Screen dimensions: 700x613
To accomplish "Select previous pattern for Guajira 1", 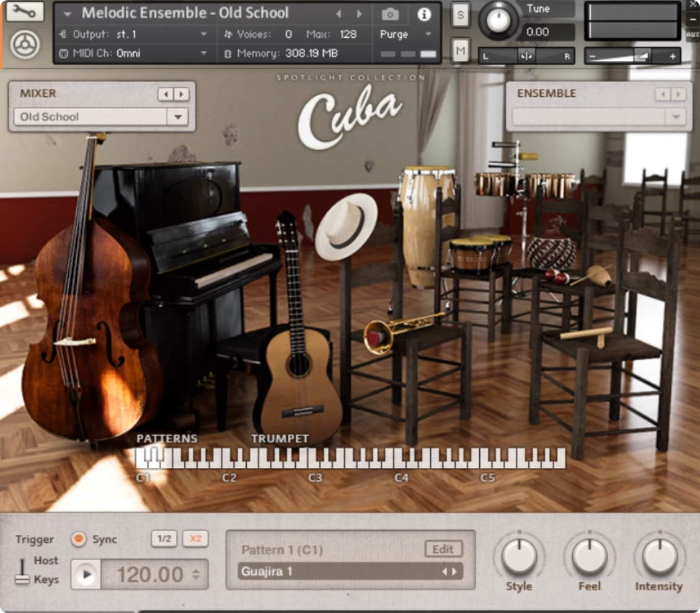I will coord(444,571).
